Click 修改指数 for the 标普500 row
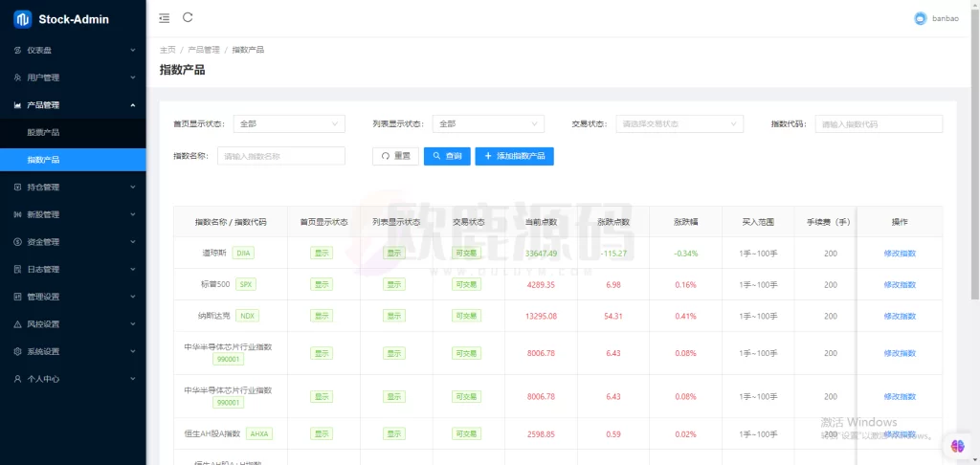 (900, 284)
